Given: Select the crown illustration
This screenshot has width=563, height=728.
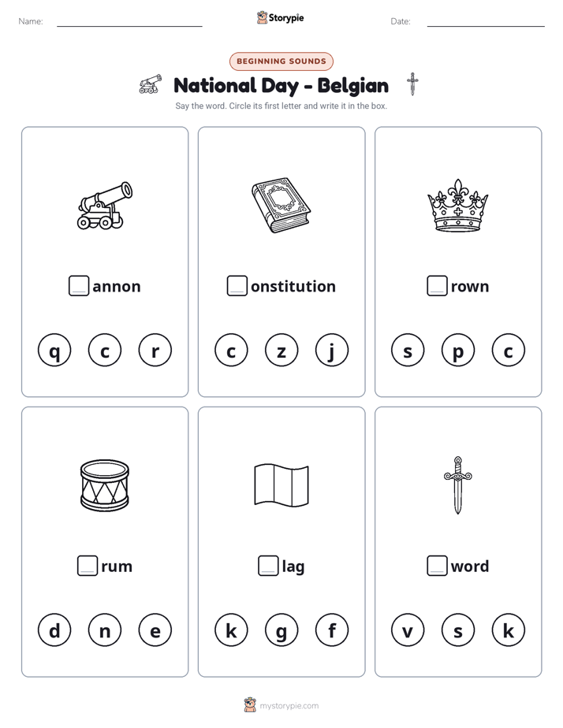Looking at the screenshot, I should click(x=457, y=205).
